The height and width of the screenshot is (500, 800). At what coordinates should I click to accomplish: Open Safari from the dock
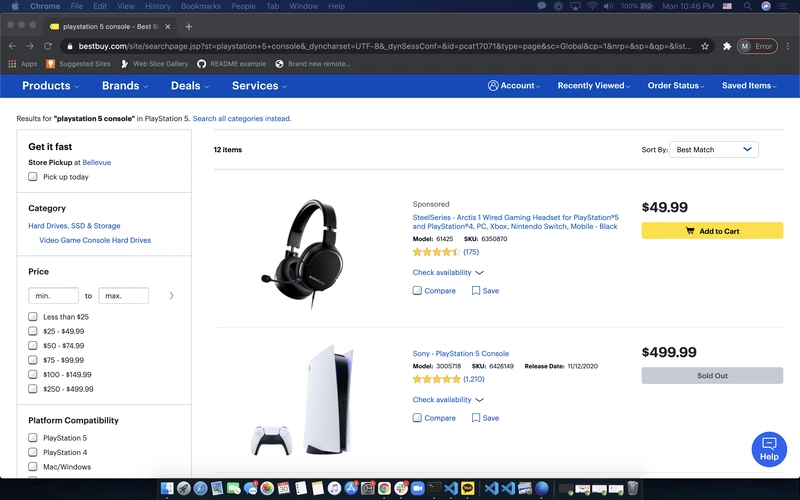coord(200,488)
